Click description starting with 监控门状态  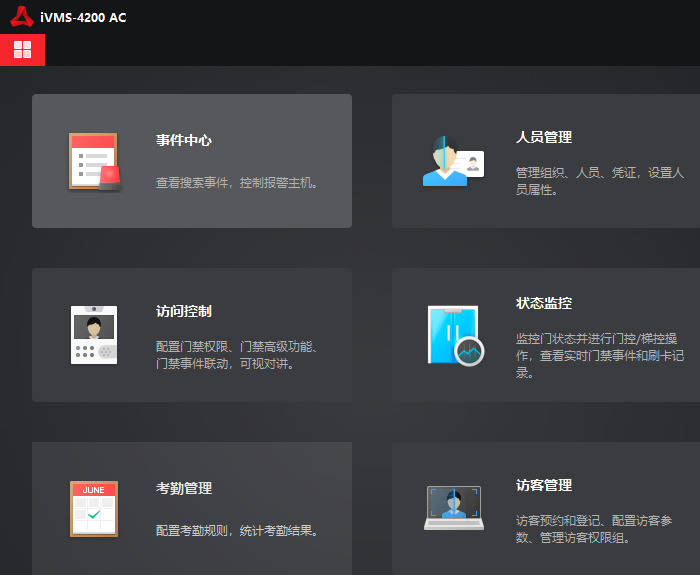click(600, 355)
